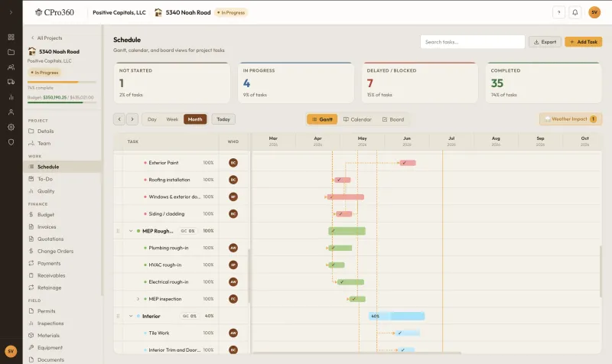
Task: Click the Receivables icon in sidebar
Action: [31, 275]
